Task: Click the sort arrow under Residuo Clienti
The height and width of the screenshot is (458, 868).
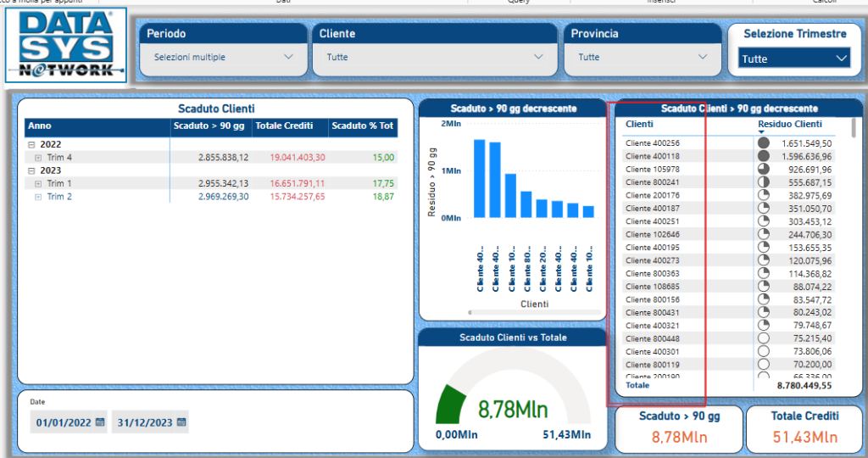Action: pyautogui.click(x=761, y=132)
